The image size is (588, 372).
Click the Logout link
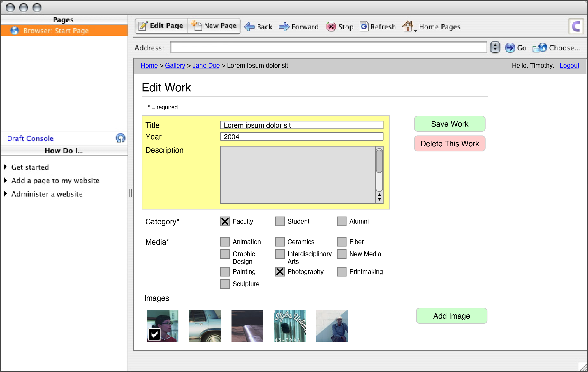point(569,66)
